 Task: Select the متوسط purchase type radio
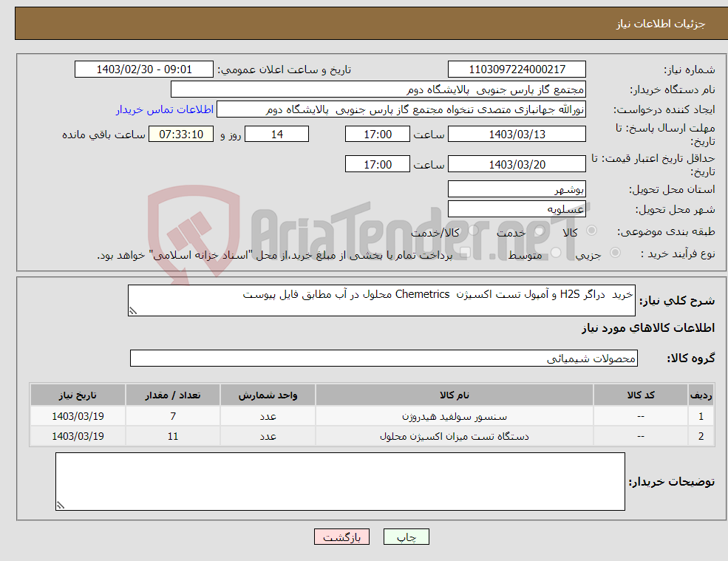pos(556,253)
